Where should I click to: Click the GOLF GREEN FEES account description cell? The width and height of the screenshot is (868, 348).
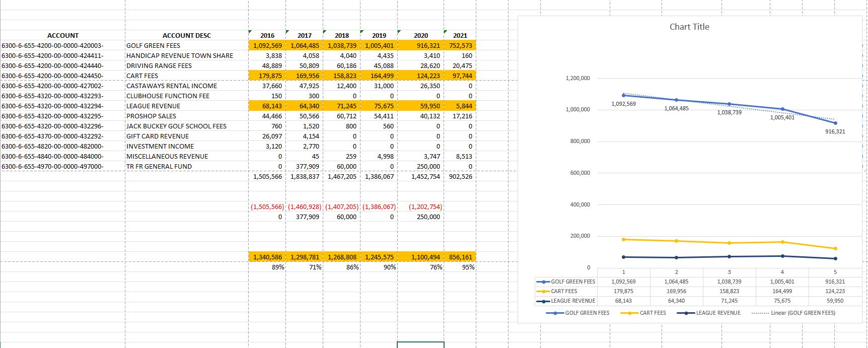click(x=153, y=45)
